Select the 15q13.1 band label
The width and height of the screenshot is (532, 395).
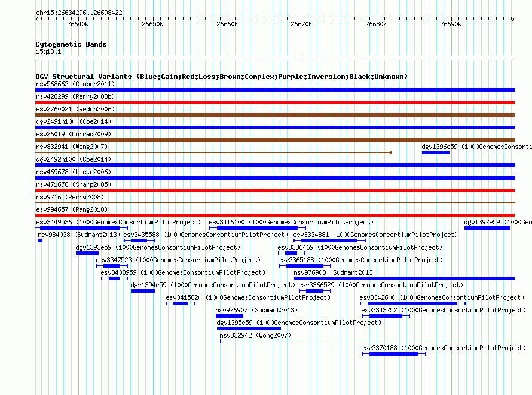[x=48, y=51]
